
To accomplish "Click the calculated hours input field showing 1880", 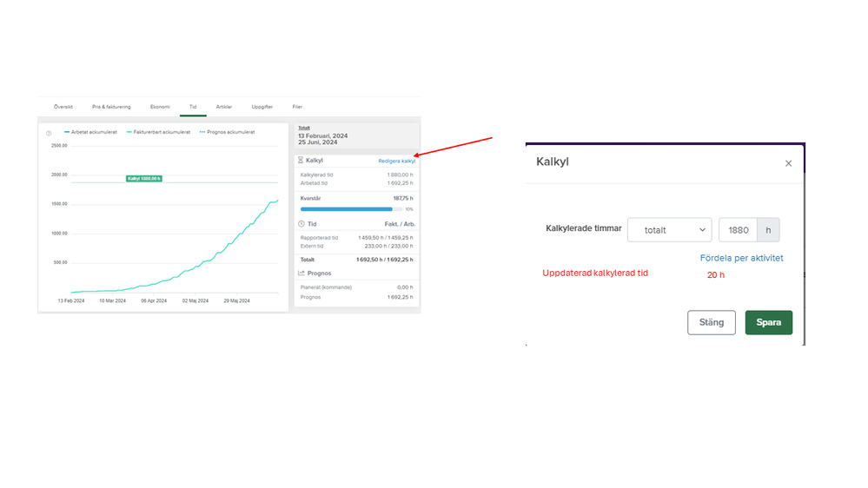I will tap(738, 230).
